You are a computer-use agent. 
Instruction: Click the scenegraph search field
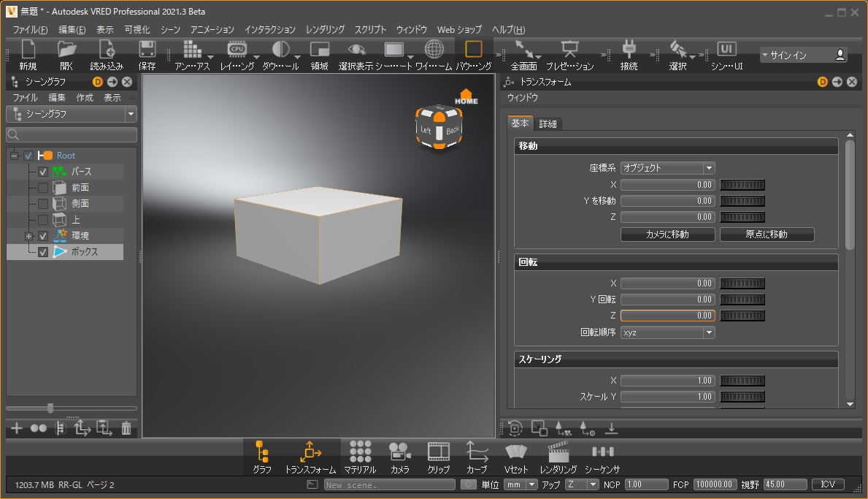(x=72, y=134)
